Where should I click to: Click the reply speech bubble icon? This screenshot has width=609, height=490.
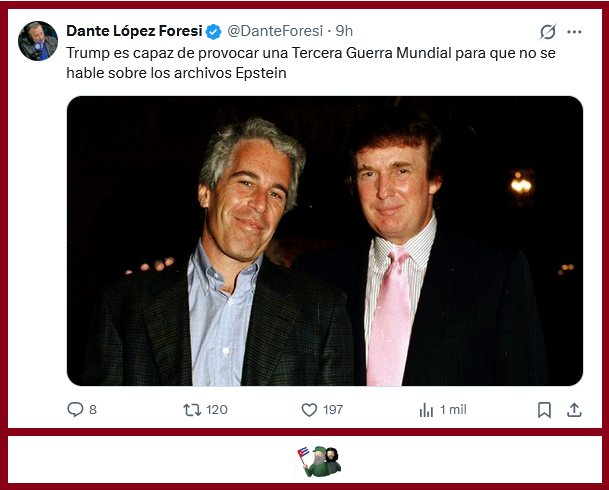(75, 409)
